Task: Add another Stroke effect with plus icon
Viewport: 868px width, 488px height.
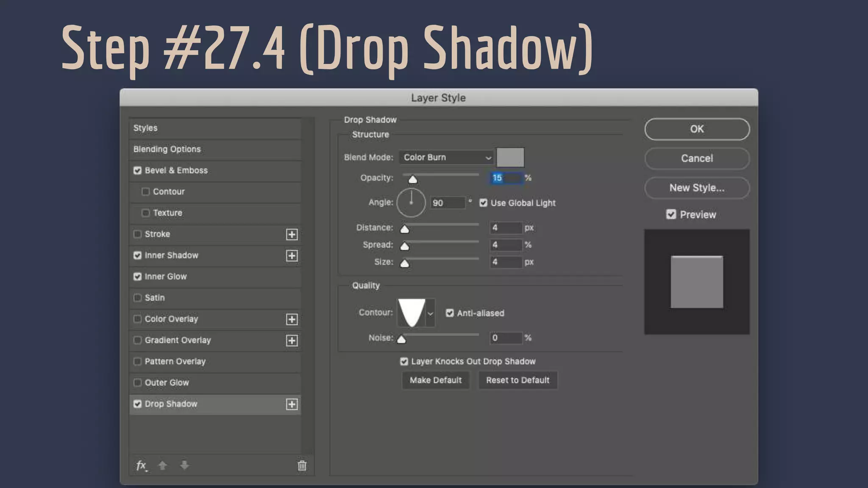Action: pyautogui.click(x=292, y=234)
